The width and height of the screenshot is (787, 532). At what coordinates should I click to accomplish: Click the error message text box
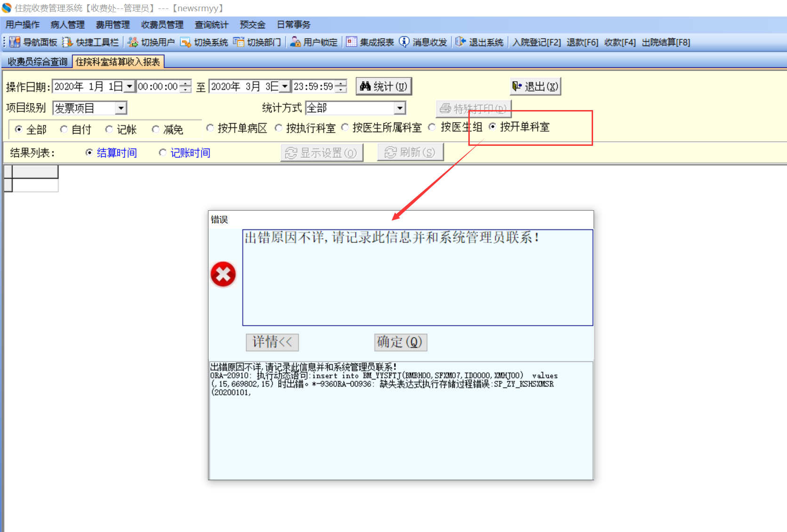point(418,278)
